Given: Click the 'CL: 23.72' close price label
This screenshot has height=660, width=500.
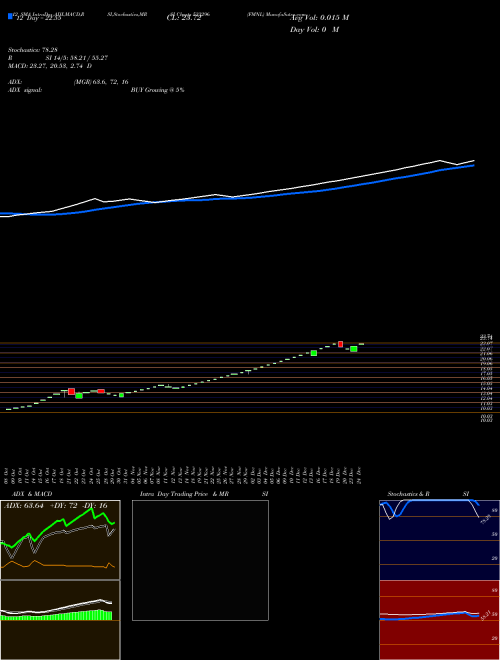Looking at the screenshot, I should click(184, 18).
